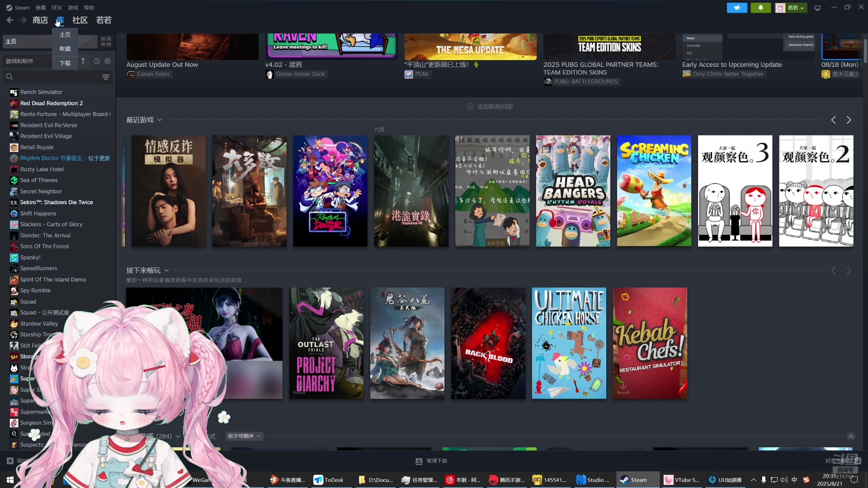
Task: Select 收藏 in the library dropdown menu
Action: (65, 49)
